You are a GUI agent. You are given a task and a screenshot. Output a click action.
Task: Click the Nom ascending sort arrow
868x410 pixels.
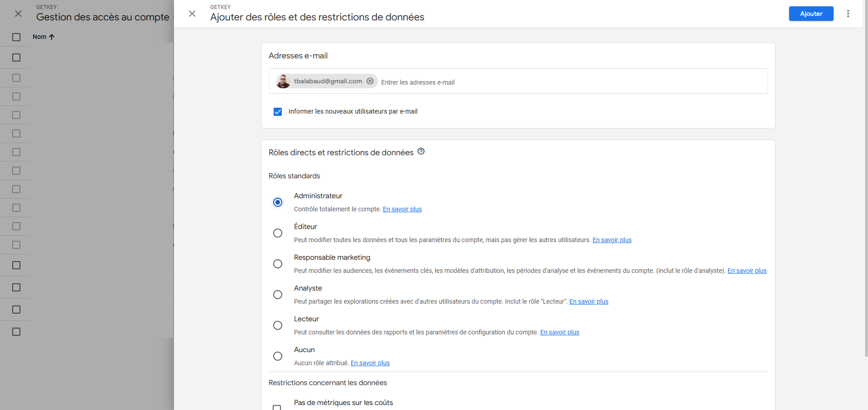point(51,37)
